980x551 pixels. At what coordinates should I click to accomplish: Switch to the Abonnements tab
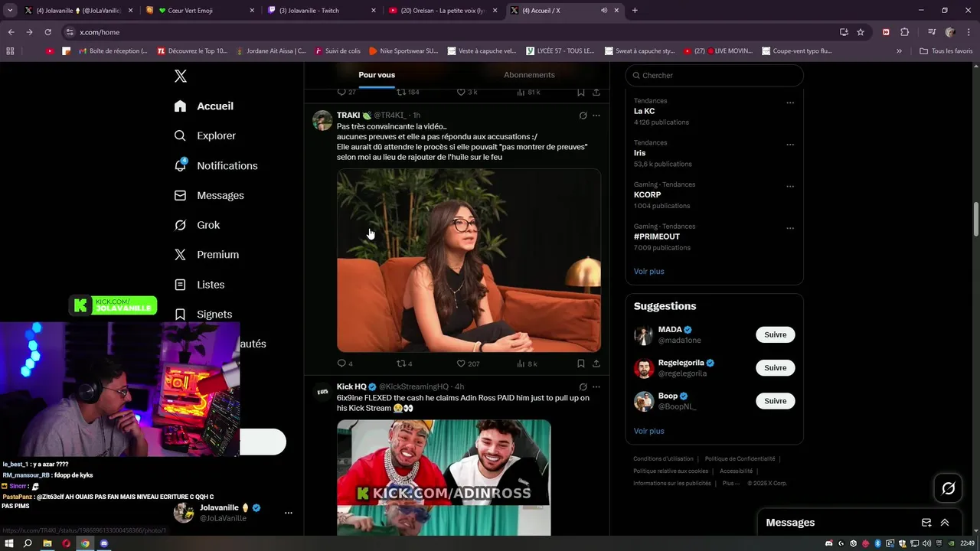pos(529,75)
